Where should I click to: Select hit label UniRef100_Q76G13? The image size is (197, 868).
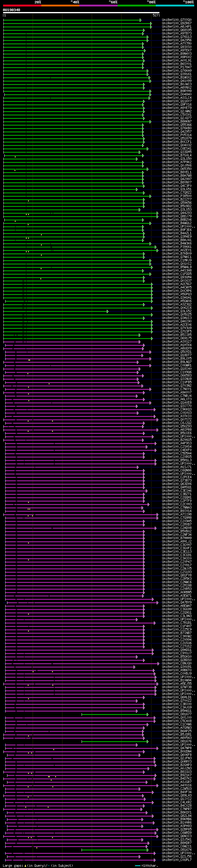pyautogui.click(x=177, y=37)
